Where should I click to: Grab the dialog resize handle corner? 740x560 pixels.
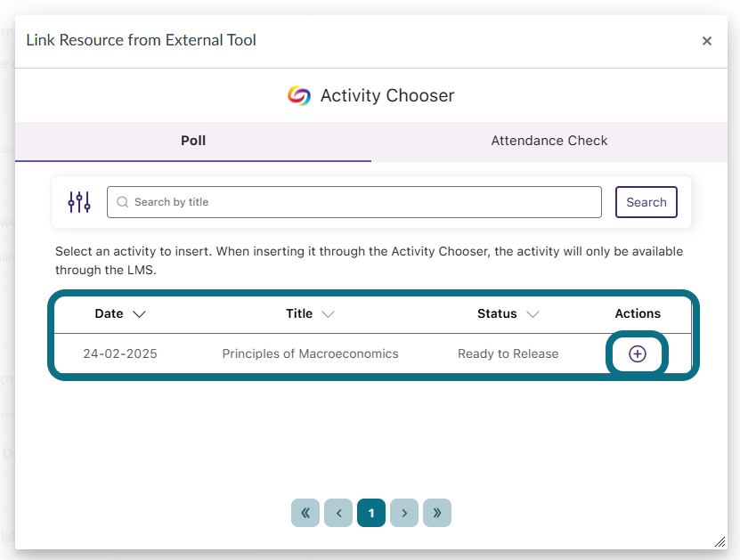(720, 541)
